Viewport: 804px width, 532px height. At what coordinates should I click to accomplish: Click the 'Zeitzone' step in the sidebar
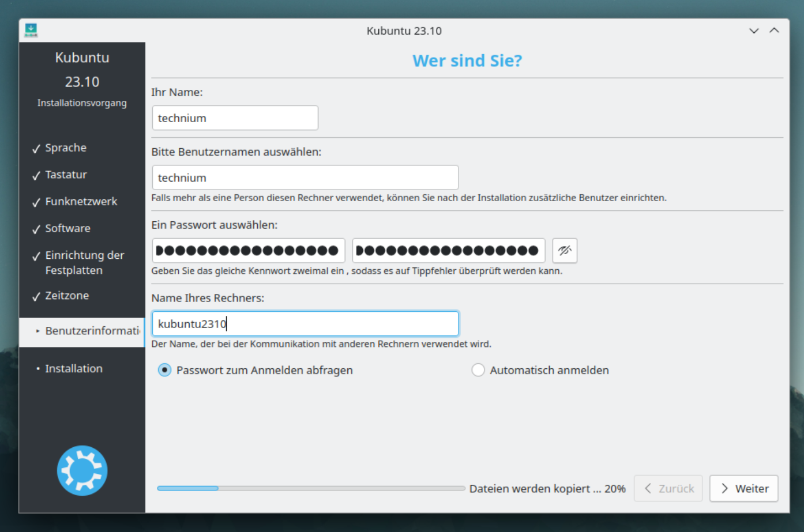coord(67,296)
